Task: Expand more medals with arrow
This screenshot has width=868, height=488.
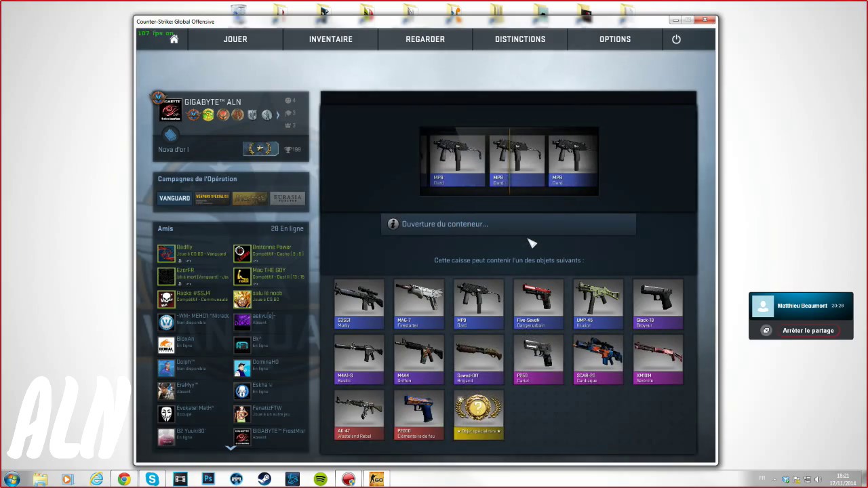Action: coord(277,115)
